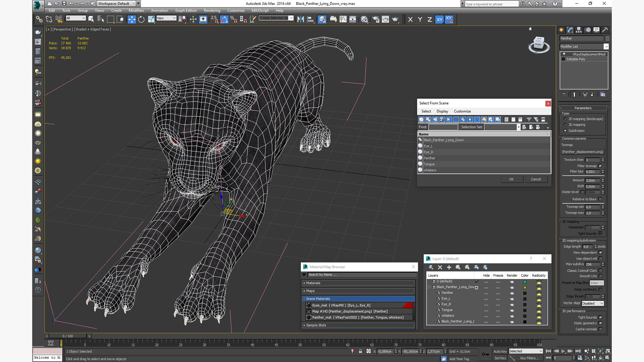Select the 3D mapping radio button
Viewport: 644px width, 362px height.
point(565,125)
